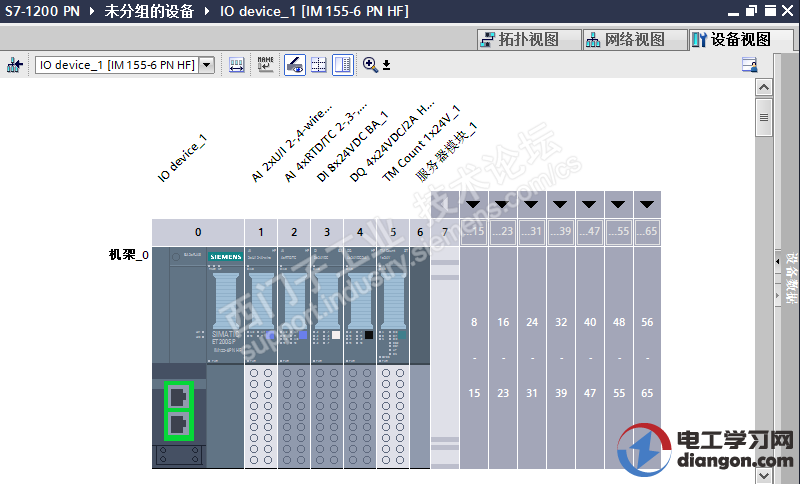800x484 pixels.
Task: Restore down the device view window
Action: pyautogui.click(x=752, y=11)
